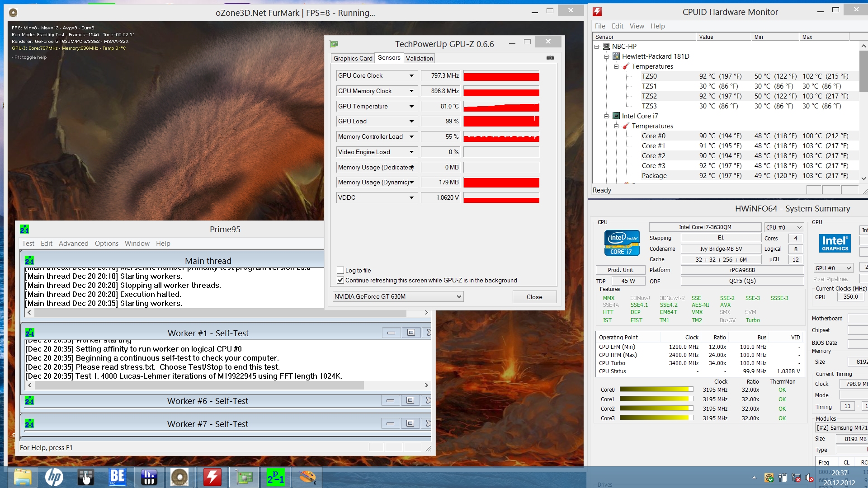Switch to HWiNFO64 from the taskbar
Image resolution: width=868 pixels, height=488 pixels.
point(148,477)
